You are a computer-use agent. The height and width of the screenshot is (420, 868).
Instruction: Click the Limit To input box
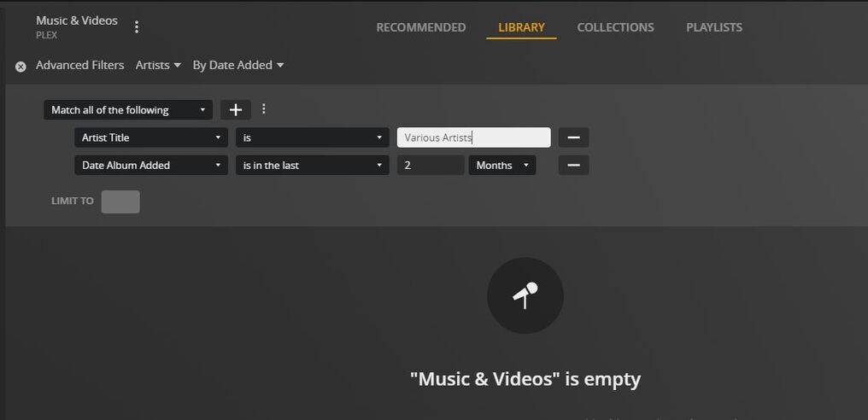click(120, 201)
